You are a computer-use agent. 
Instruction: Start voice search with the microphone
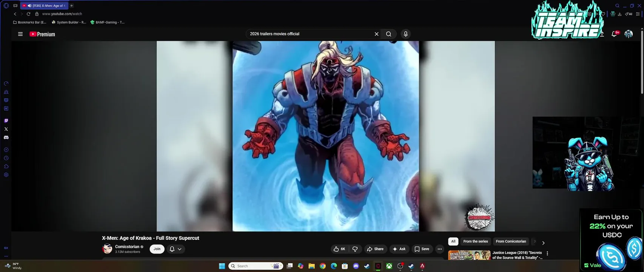tap(406, 34)
